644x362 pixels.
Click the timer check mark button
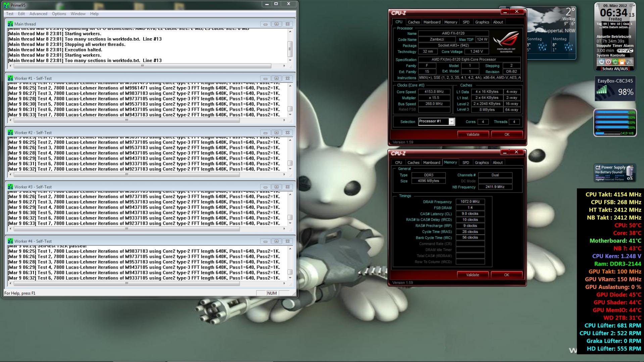tap(627, 51)
